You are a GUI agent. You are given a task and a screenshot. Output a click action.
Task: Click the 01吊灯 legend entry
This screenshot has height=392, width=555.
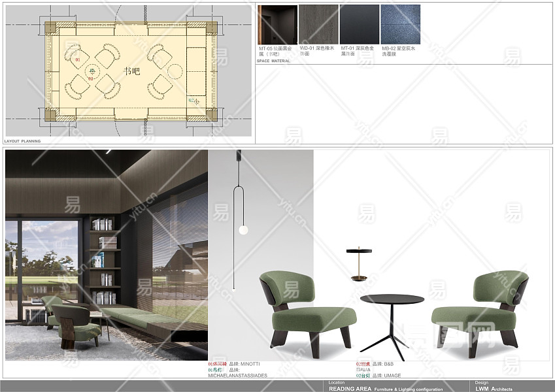pyautogui.click(x=224, y=370)
